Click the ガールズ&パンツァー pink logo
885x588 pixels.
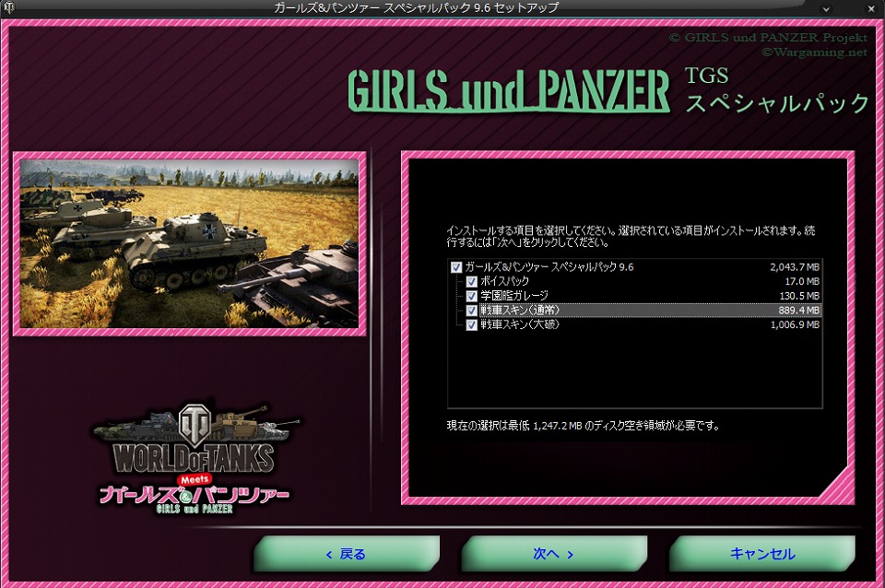pyautogui.click(x=194, y=495)
